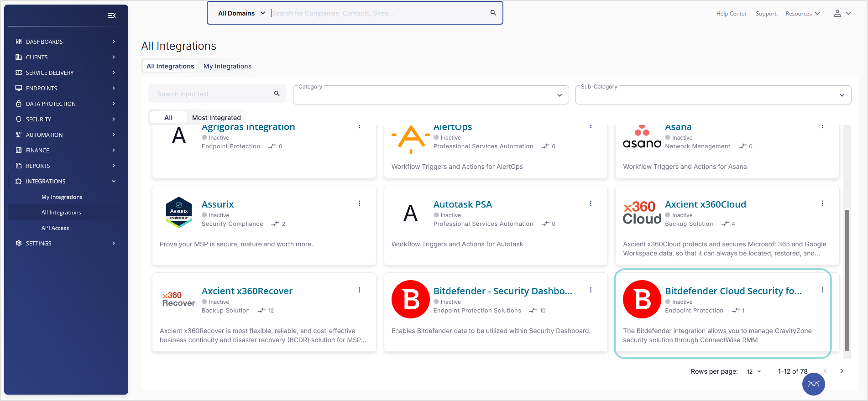Viewport: 868px width, 401px height.
Task: Click the Settings gear icon
Action: [19, 243]
